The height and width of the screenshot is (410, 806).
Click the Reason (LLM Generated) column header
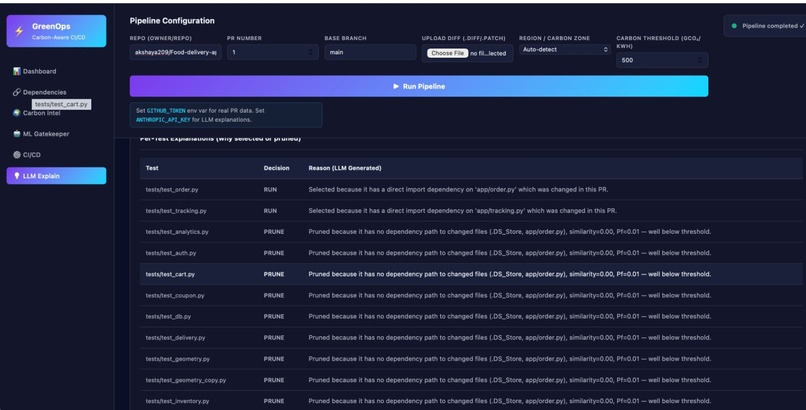345,168
